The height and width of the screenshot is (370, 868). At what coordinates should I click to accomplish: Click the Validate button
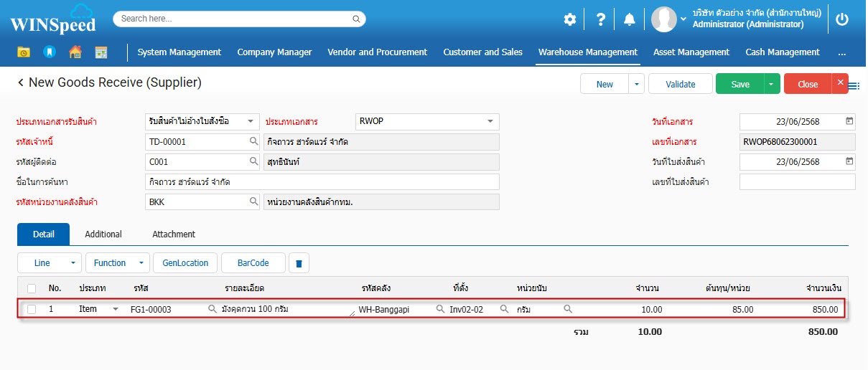(x=680, y=84)
